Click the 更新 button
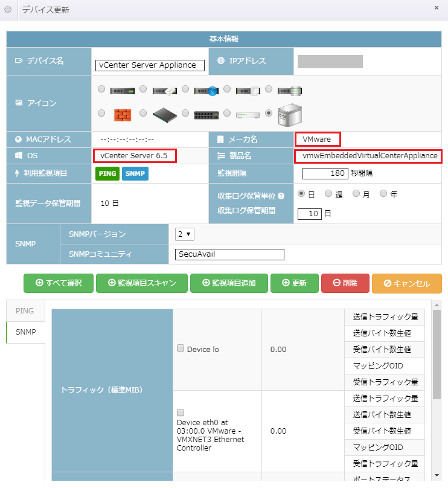Screen dimensions: 448x488 (295, 283)
